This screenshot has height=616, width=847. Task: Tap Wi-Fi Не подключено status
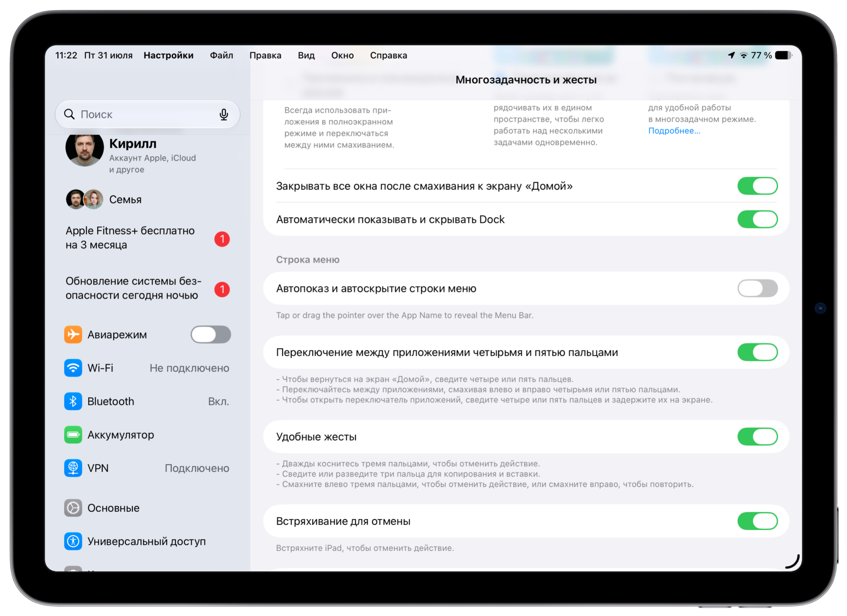pyautogui.click(x=189, y=368)
